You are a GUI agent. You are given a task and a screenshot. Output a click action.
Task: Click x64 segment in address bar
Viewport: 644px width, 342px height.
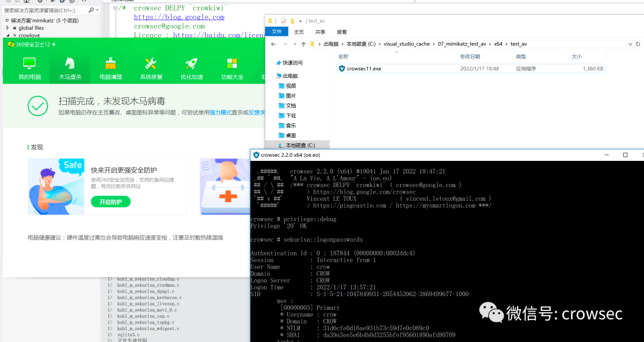click(x=498, y=44)
